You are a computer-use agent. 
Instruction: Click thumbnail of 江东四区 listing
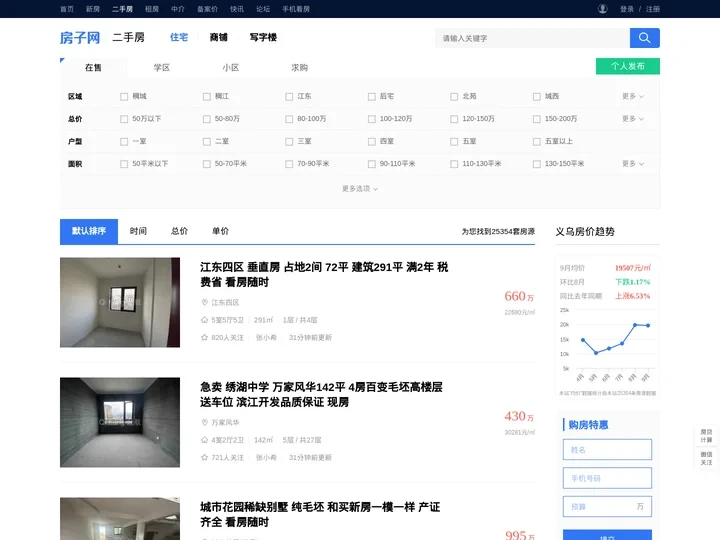click(120, 302)
